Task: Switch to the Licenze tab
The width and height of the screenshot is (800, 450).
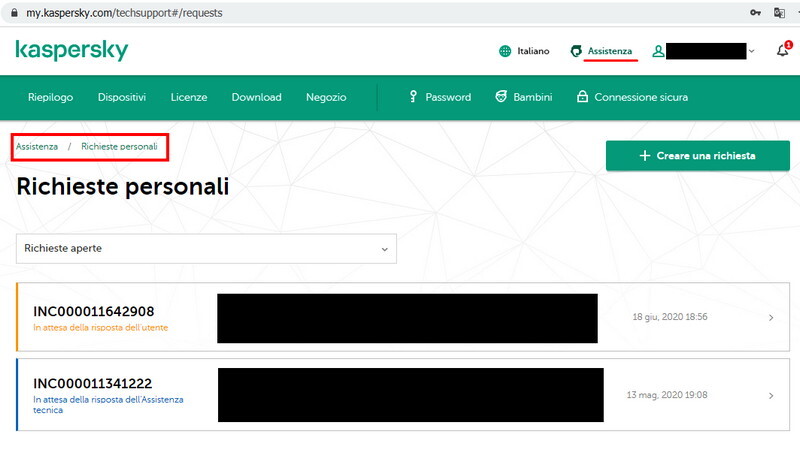Action: 189,97
